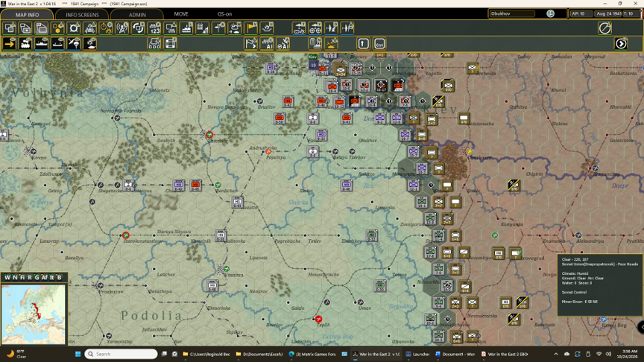The image size is (644, 362).
Task: Toggle the timer and explosion overlay icon
Action: [106, 28]
